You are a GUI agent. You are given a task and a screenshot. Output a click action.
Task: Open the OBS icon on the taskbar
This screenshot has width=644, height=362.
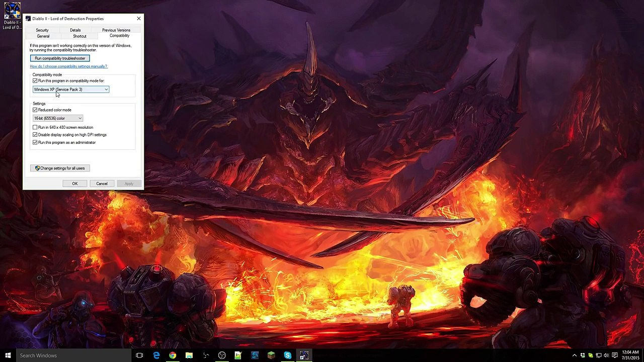point(222,355)
